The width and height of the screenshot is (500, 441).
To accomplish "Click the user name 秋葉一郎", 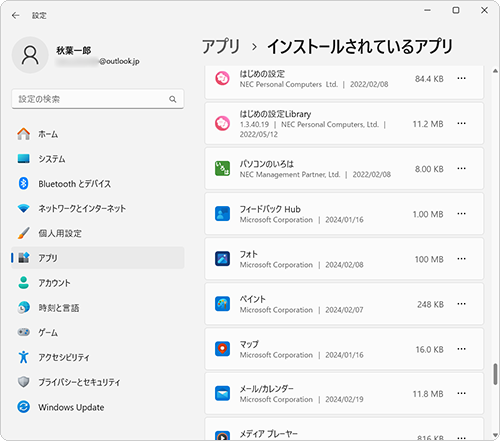I will pos(74,50).
